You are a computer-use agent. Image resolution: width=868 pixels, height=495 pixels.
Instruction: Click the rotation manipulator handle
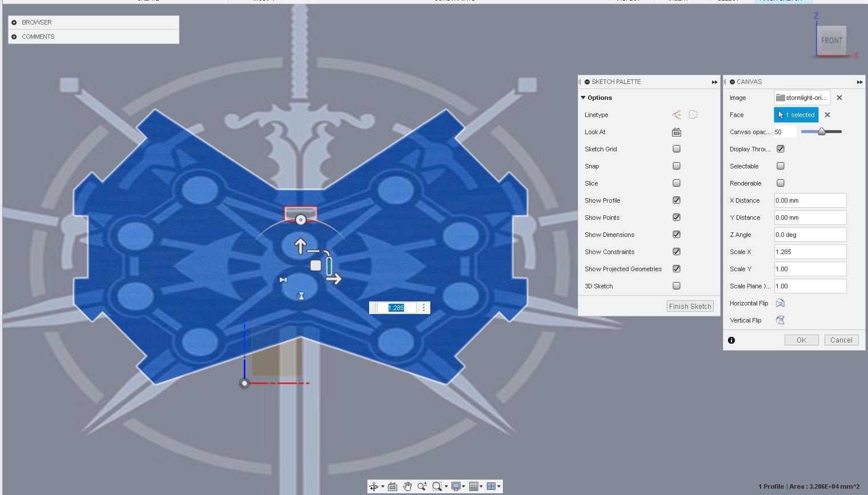click(301, 220)
